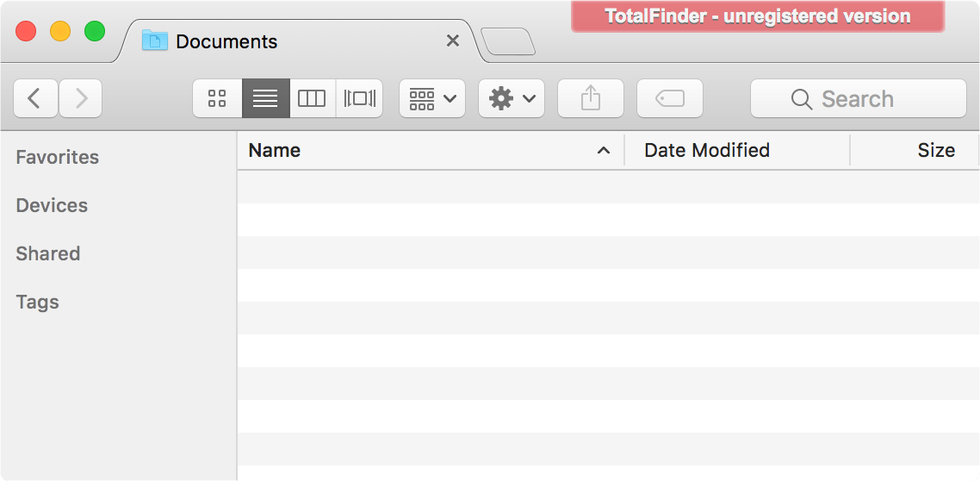Switch to column view

tap(312, 99)
